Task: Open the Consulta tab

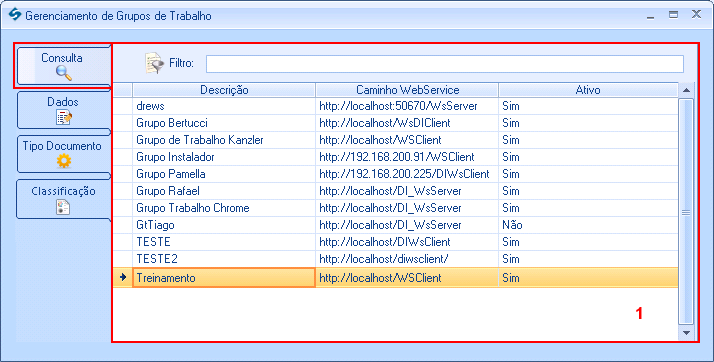Action: tap(64, 66)
